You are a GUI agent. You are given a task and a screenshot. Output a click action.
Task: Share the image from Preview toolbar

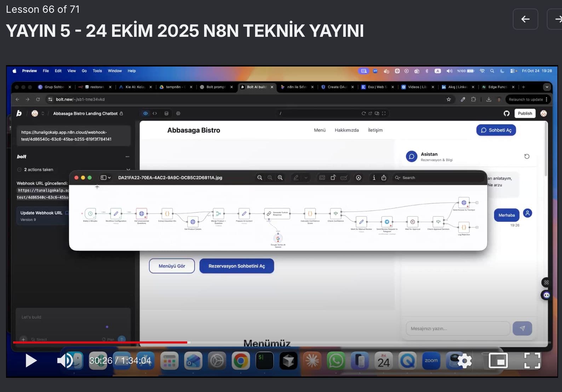tap(384, 178)
